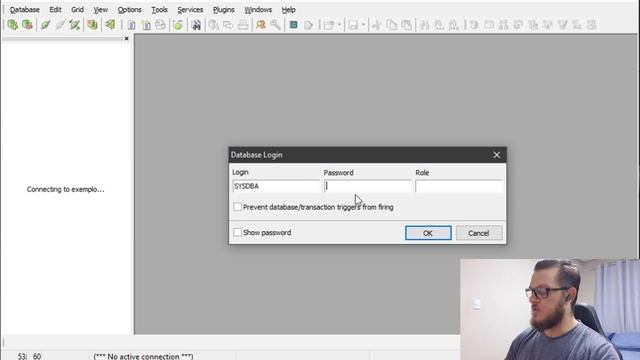Click the grayed Save diskette icon
The height and width of the screenshot is (360, 640).
[353, 25]
